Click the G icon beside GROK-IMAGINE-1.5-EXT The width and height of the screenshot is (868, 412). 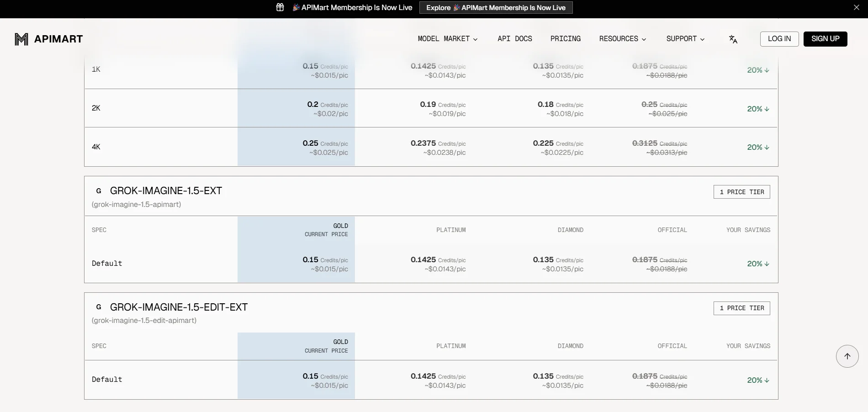click(x=99, y=191)
